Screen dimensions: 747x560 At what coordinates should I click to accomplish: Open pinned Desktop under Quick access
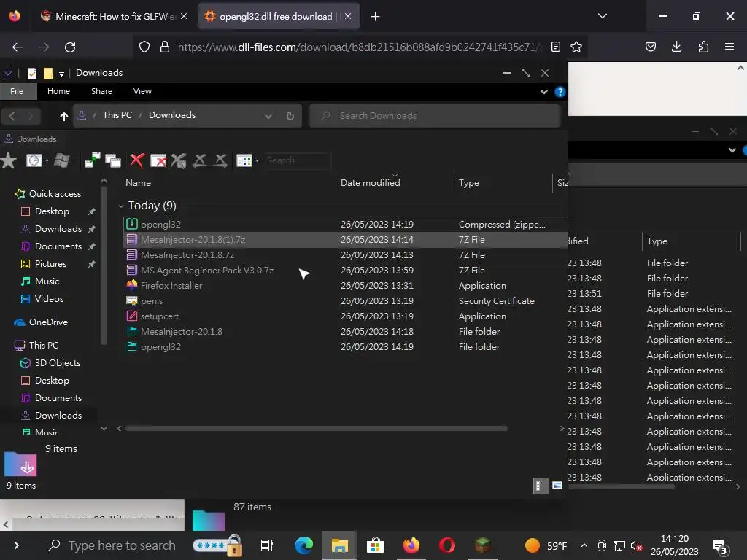pos(52,211)
